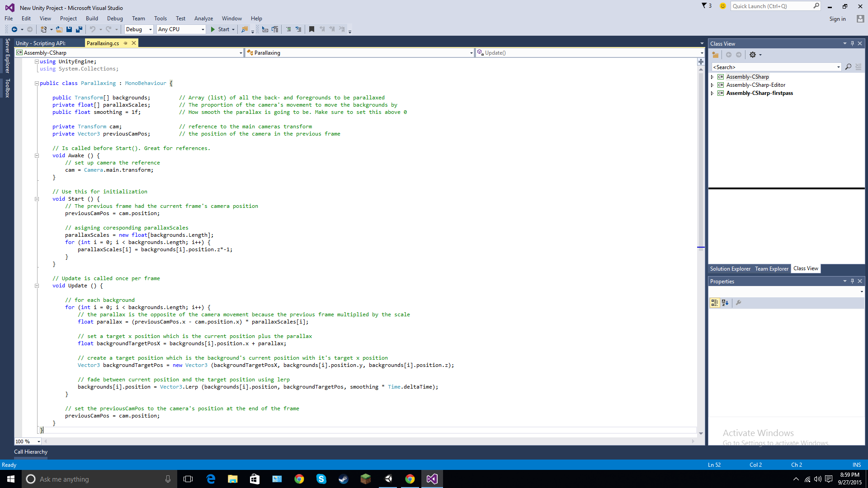Image resolution: width=868 pixels, height=488 pixels.
Task: Click the New Project toolbar icon
Action: coord(43,29)
